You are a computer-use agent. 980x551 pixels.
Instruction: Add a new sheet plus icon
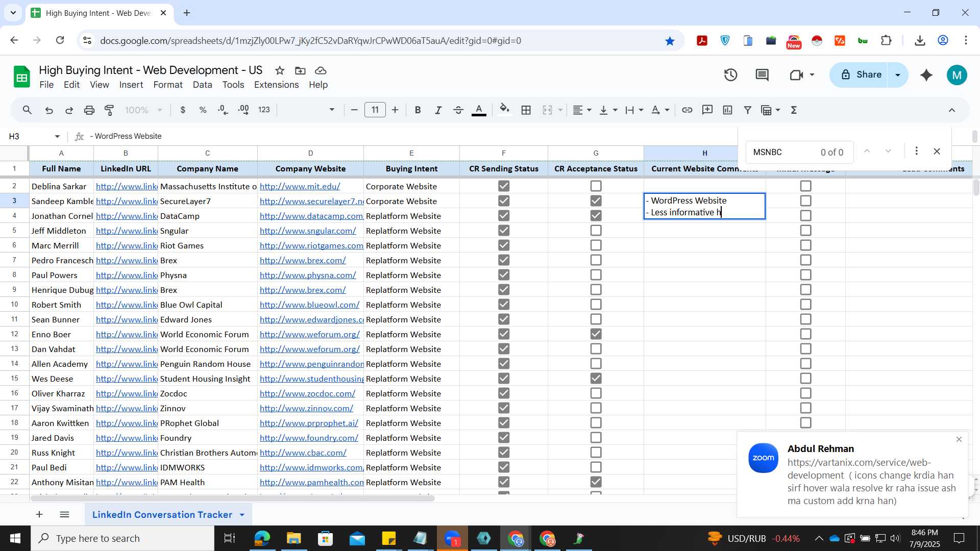click(x=39, y=514)
